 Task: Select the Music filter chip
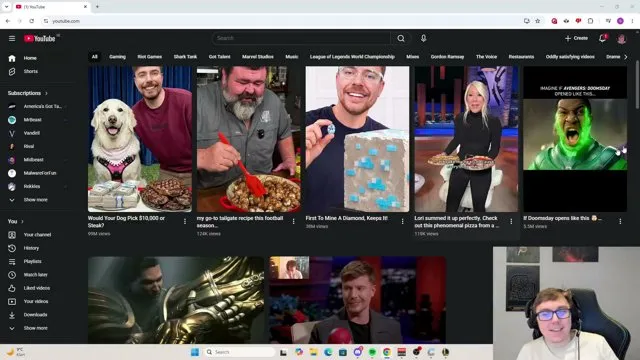point(291,57)
